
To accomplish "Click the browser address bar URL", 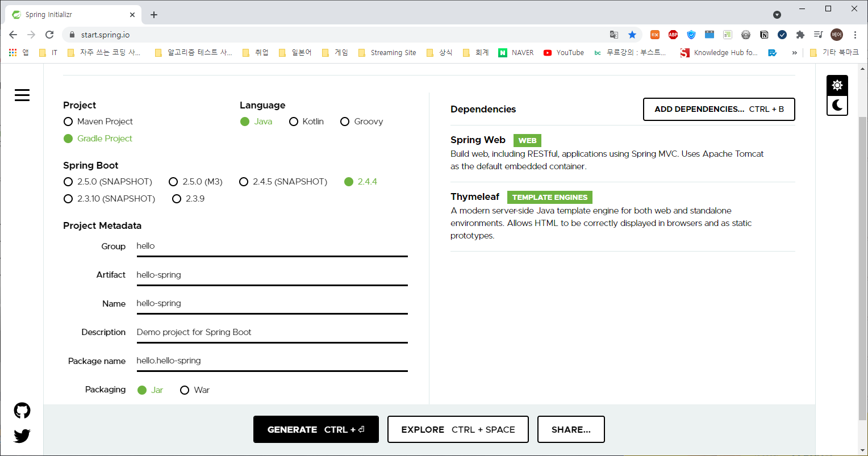I will tap(105, 35).
